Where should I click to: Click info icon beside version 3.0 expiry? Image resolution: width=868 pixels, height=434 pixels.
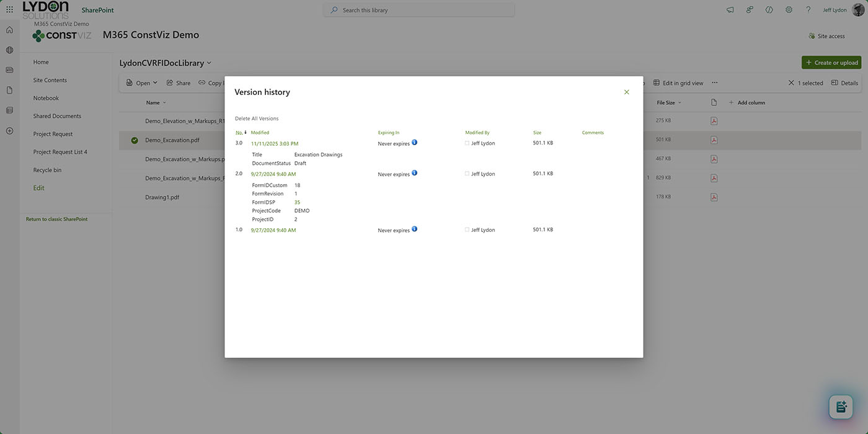click(x=414, y=143)
